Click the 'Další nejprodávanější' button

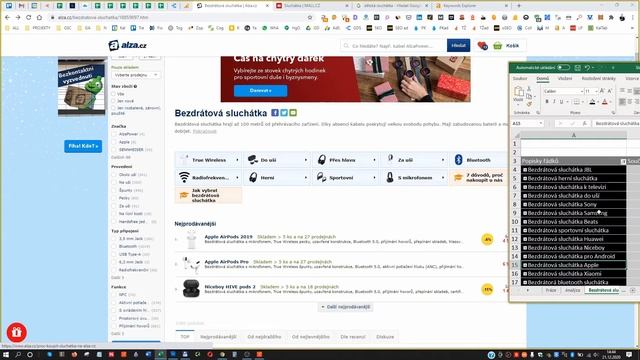(x=345, y=307)
